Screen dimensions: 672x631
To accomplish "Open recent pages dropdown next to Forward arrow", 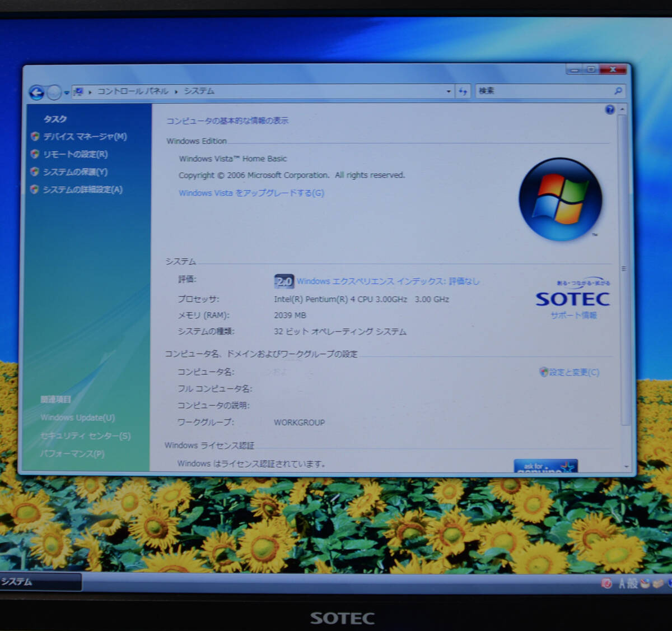I will (x=67, y=93).
